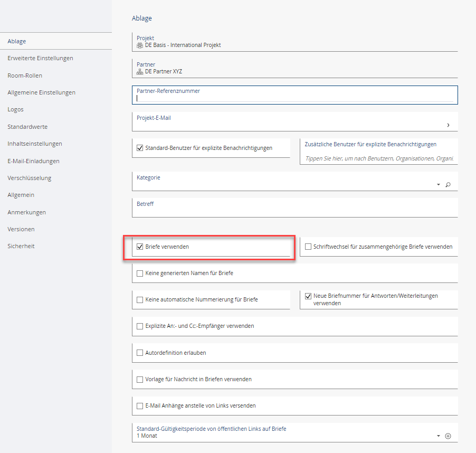Open Projekt-E-Mail chevron arrow
This screenshot has width=476, height=453.
448,125
